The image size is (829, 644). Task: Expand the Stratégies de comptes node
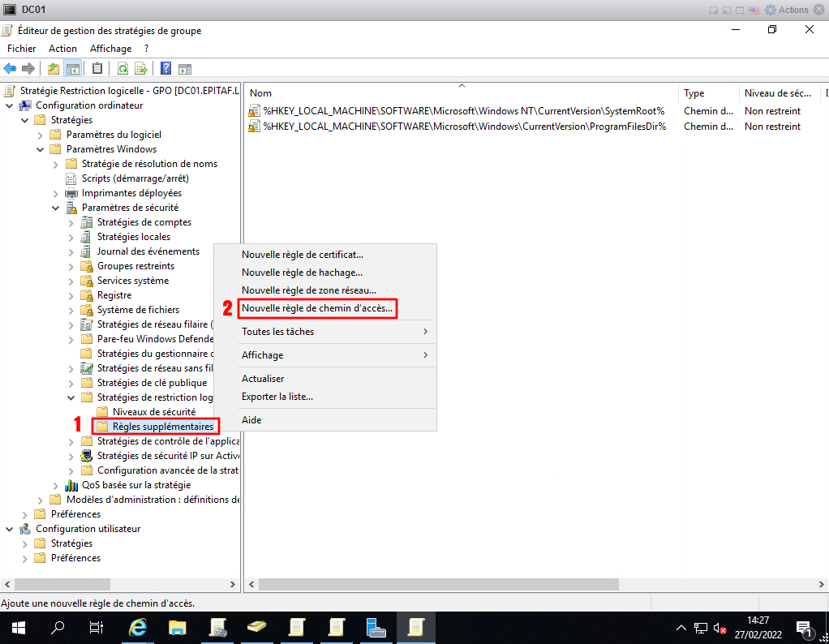click(71, 222)
